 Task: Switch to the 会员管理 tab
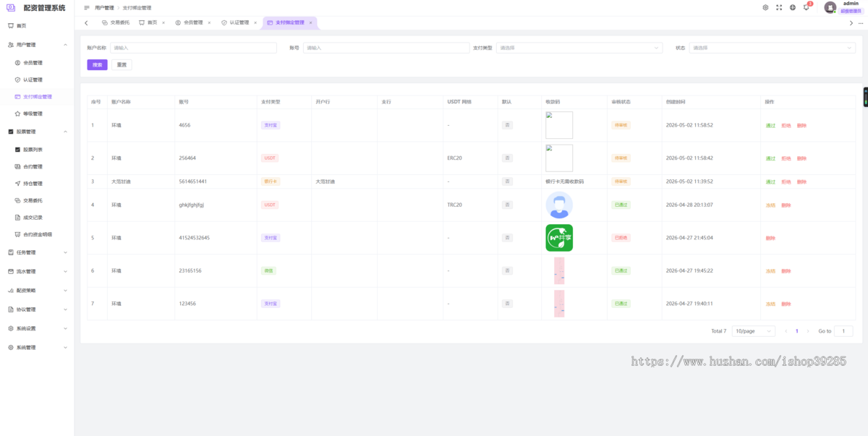189,22
